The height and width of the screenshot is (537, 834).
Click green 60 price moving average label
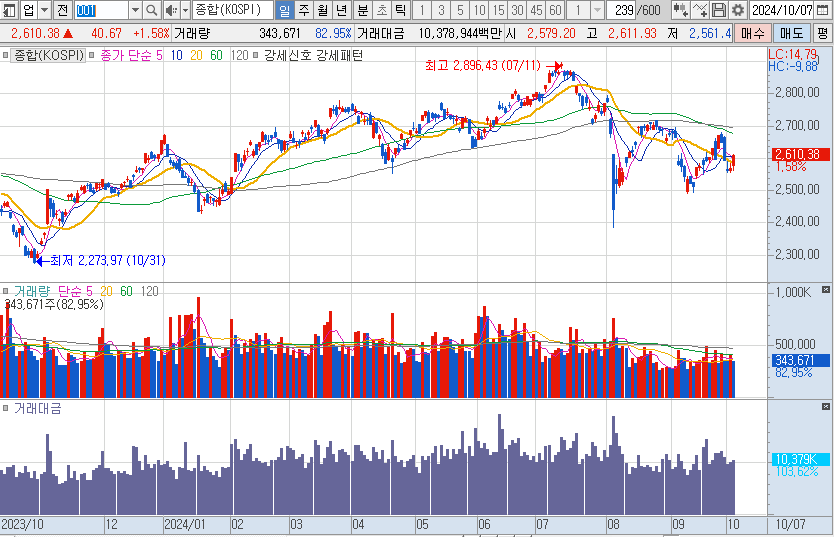click(216, 55)
